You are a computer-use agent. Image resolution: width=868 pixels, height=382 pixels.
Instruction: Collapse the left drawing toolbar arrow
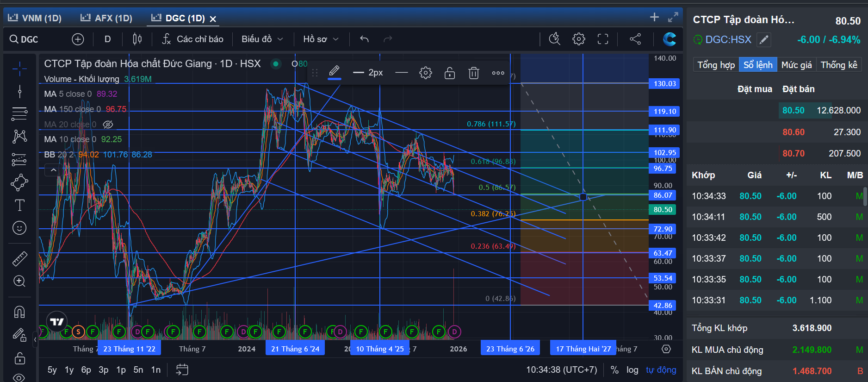(35, 339)
